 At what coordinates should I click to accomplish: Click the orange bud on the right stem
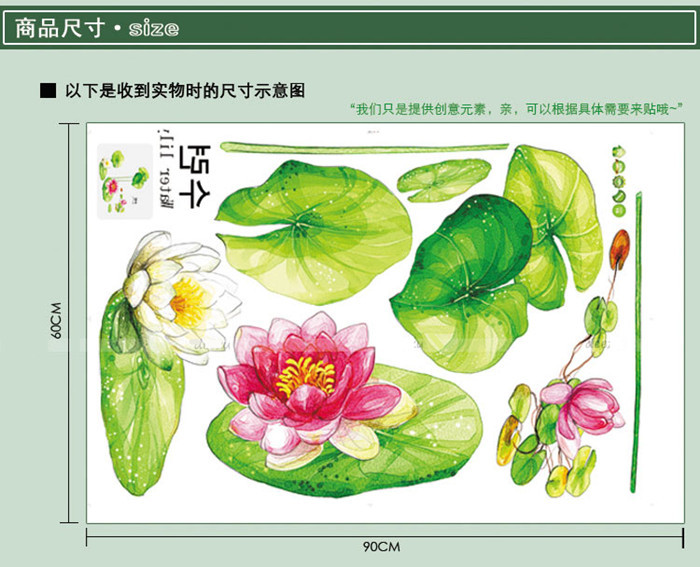coord(621,243)
